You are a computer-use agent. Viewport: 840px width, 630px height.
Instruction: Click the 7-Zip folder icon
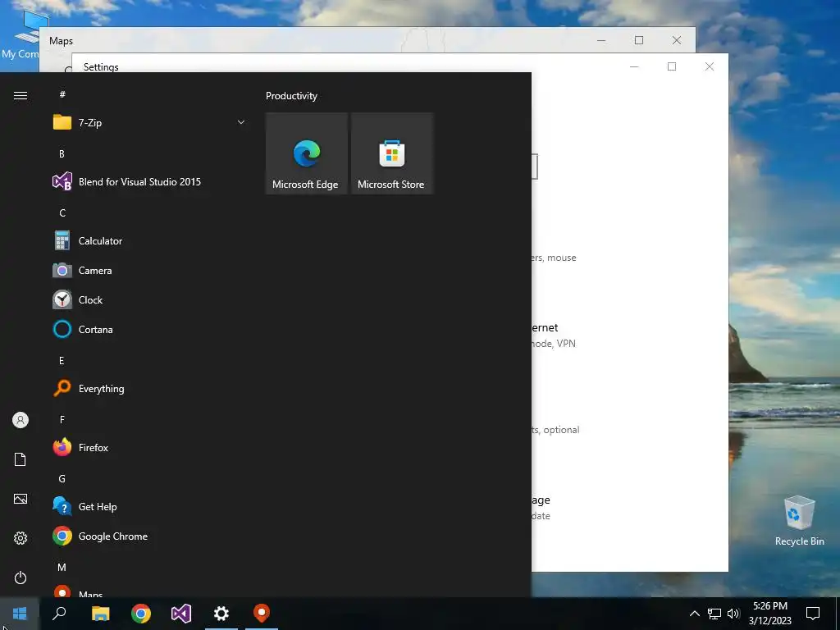62,123
